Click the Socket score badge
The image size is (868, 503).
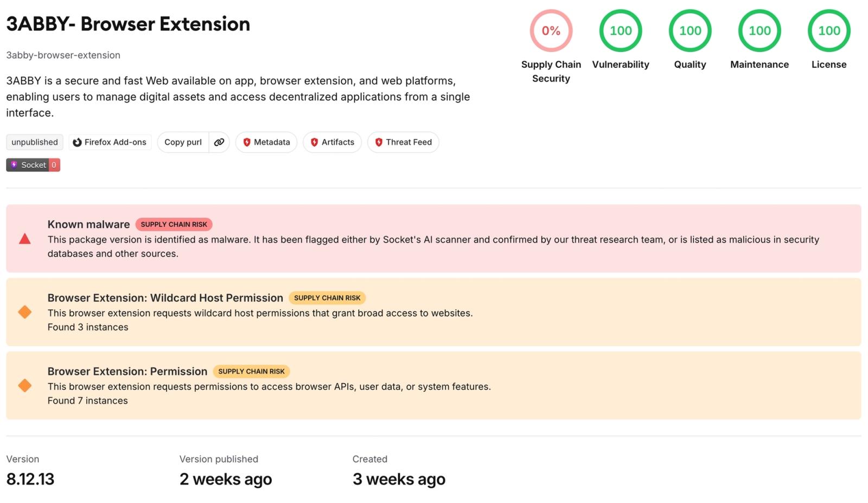click(x=33, y=165)
